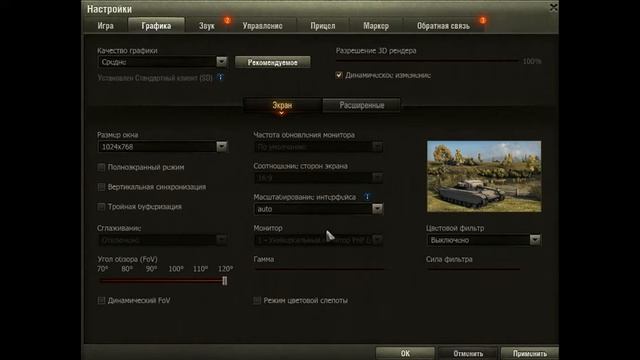Enable Тройная буферизация checkbox
The height and width of the screenshot is (360, 640).
[x=101, y=207]
